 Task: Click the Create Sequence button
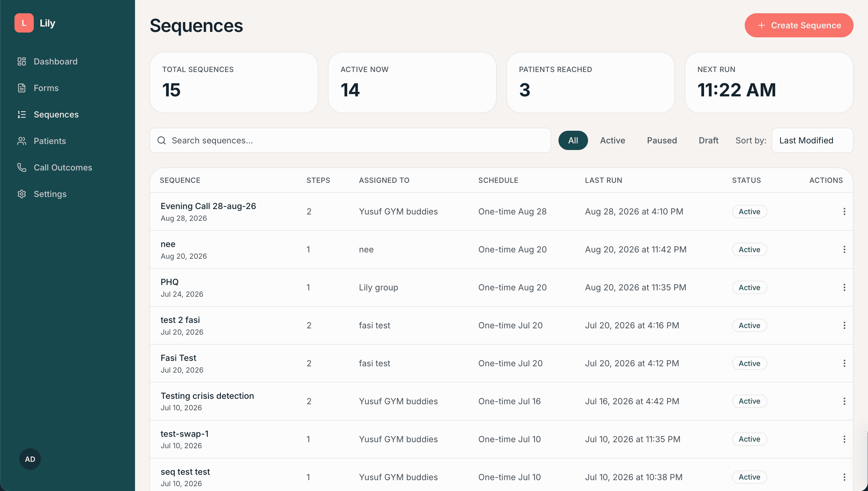799,25
